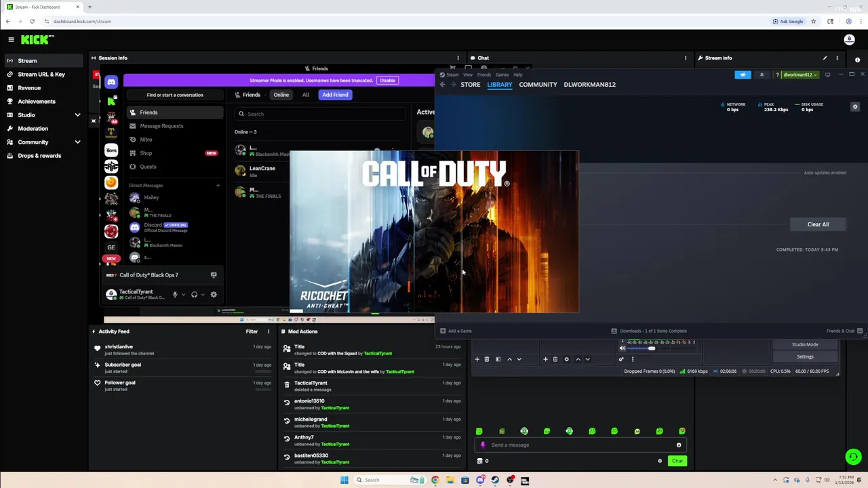Click Windows Start button on taskbar

[x=344, y=480]
